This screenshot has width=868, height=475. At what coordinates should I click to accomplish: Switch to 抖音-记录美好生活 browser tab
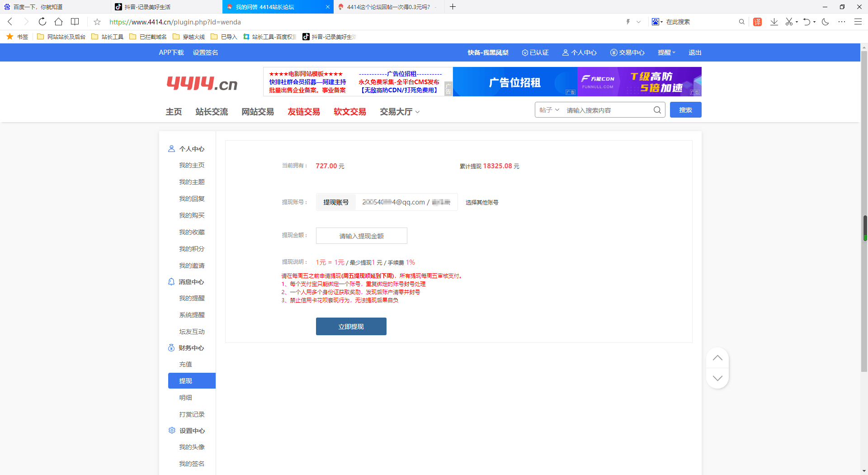(x=167, y=7)
